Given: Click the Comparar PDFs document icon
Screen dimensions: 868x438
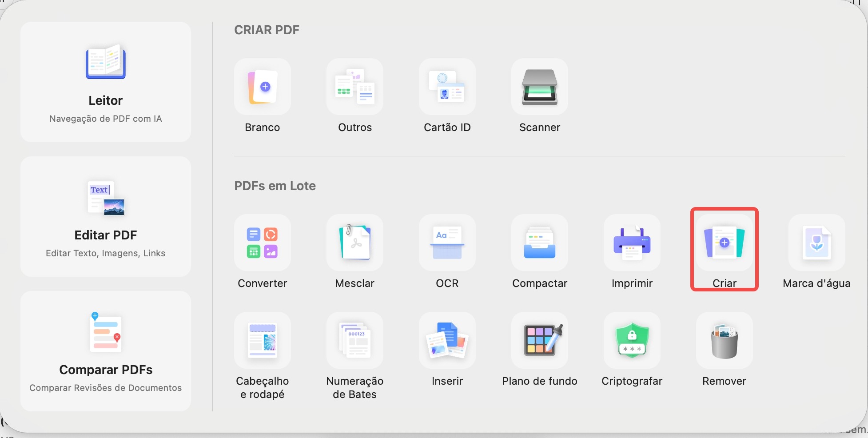Looking at the screenshot, I should point(106,332).
